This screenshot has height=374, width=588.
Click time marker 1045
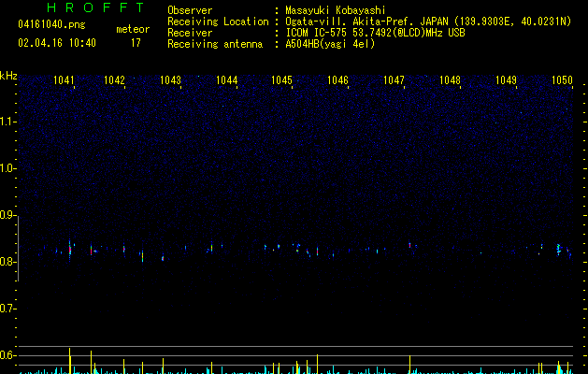click(281, 80)
